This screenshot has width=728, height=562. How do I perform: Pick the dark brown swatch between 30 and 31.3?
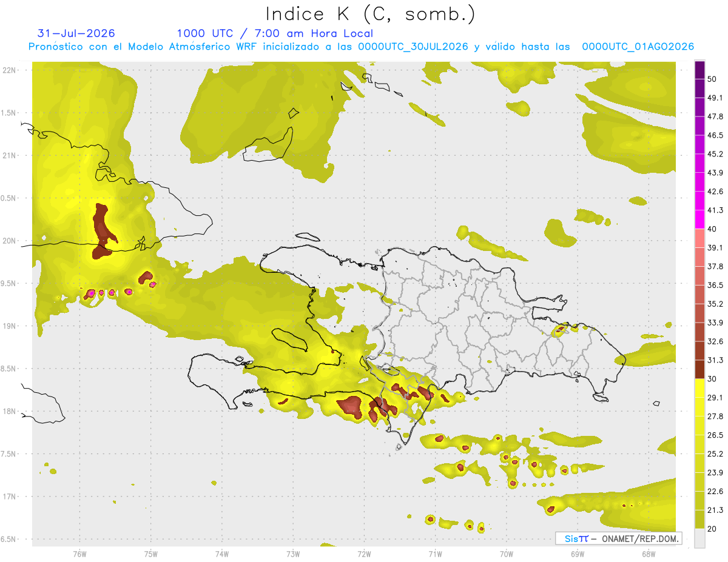tap(699, 370)
